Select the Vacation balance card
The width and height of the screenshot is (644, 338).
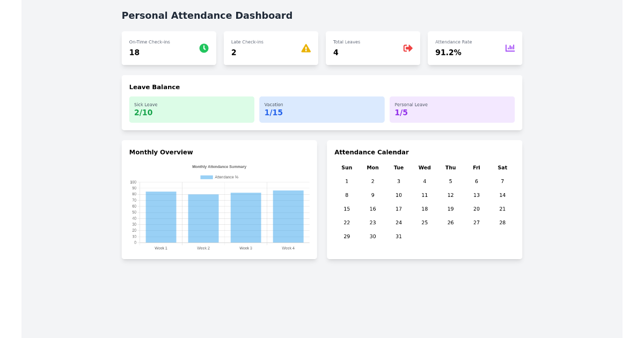point(321,109)
